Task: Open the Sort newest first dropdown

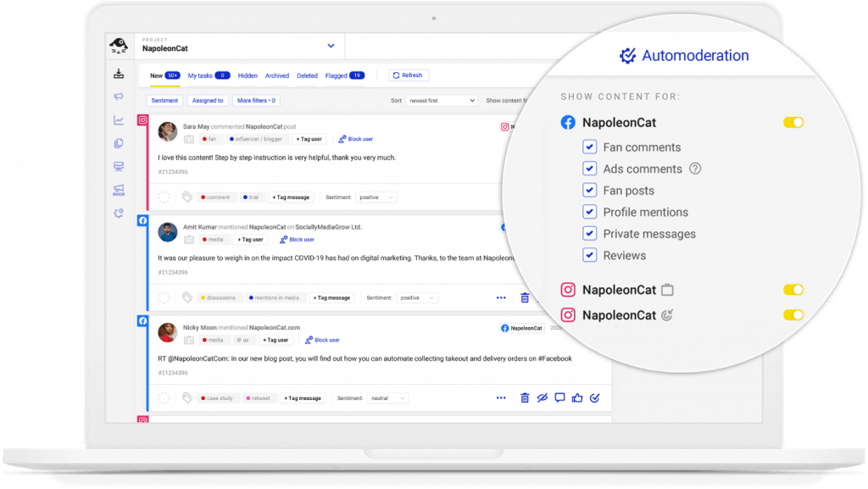Action: 441,101
